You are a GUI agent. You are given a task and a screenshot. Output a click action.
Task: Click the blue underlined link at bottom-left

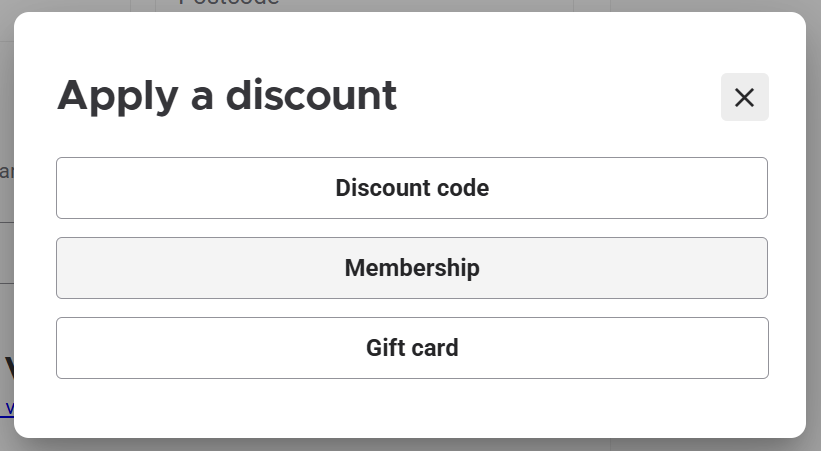coord(8,407)
